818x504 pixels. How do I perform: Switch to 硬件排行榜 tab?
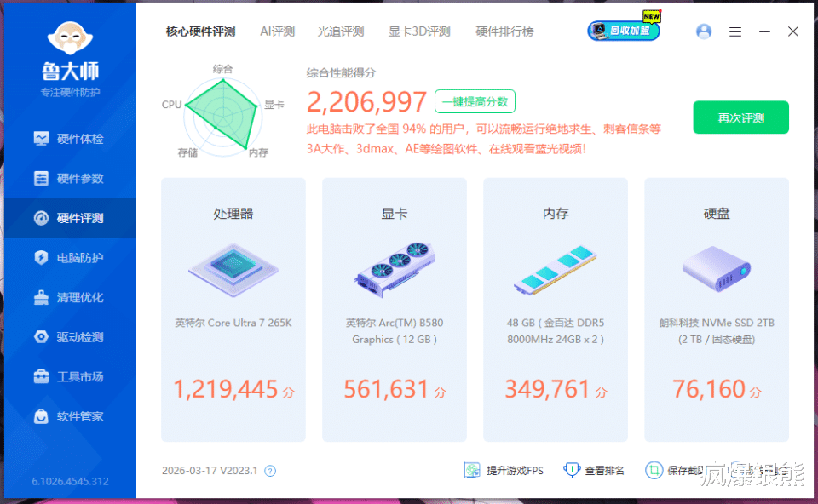(x=504, y=31)
